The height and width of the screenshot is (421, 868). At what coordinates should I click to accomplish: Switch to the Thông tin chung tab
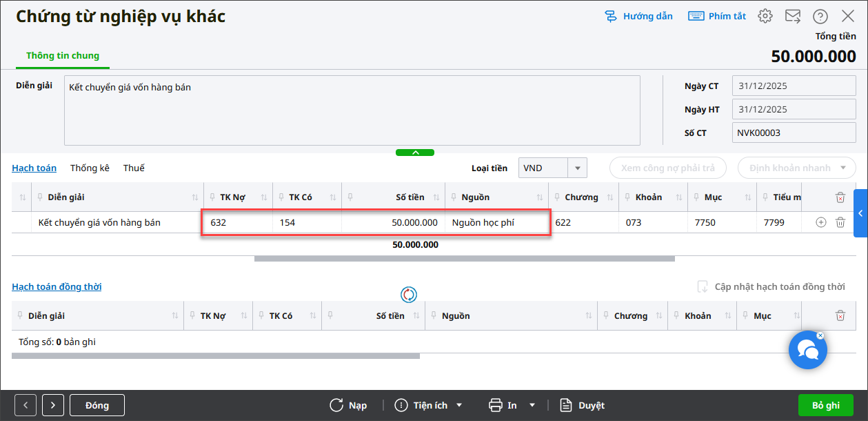(x=63, y=55)
